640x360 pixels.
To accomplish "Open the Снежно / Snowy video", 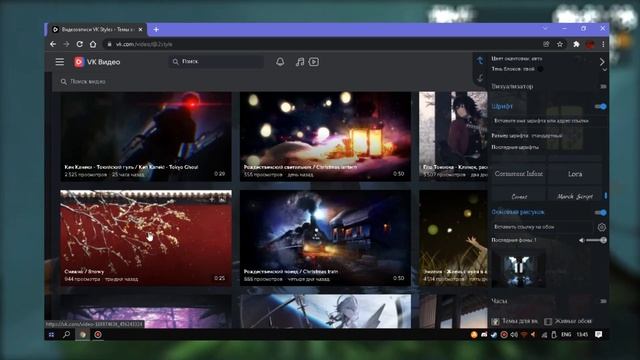I will pyautogui.click(x=146, y=238).
